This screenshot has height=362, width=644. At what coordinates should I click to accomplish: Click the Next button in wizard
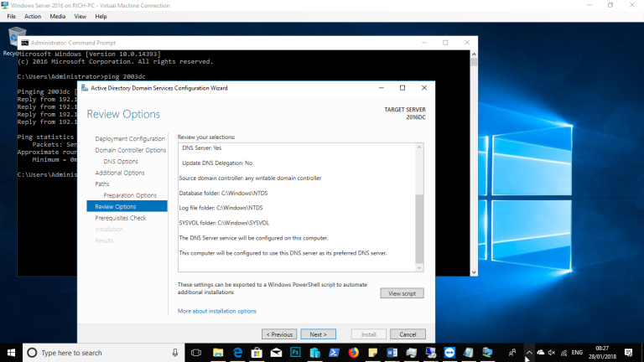point(319,334)
